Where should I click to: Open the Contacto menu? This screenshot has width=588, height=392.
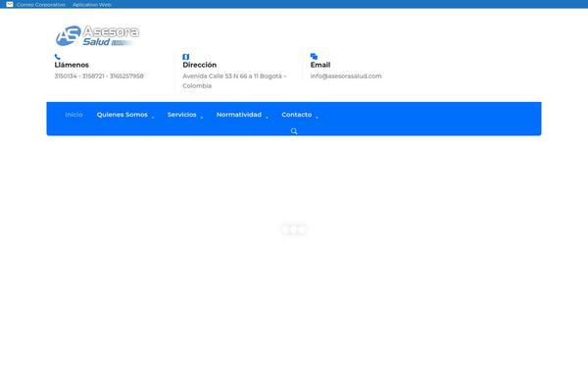pyautogui.click(x=297, y=115)
